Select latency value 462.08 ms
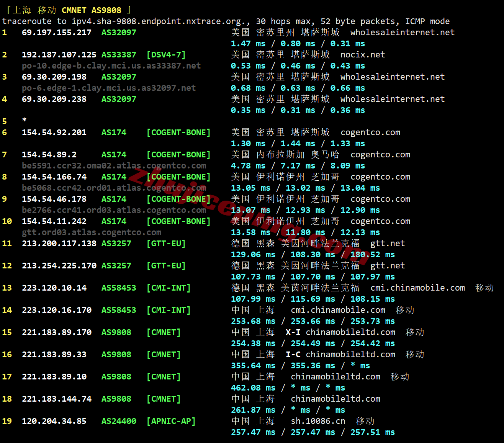This screenshot has height=443, width=504. pyautogui.click(x=253, y=388)
